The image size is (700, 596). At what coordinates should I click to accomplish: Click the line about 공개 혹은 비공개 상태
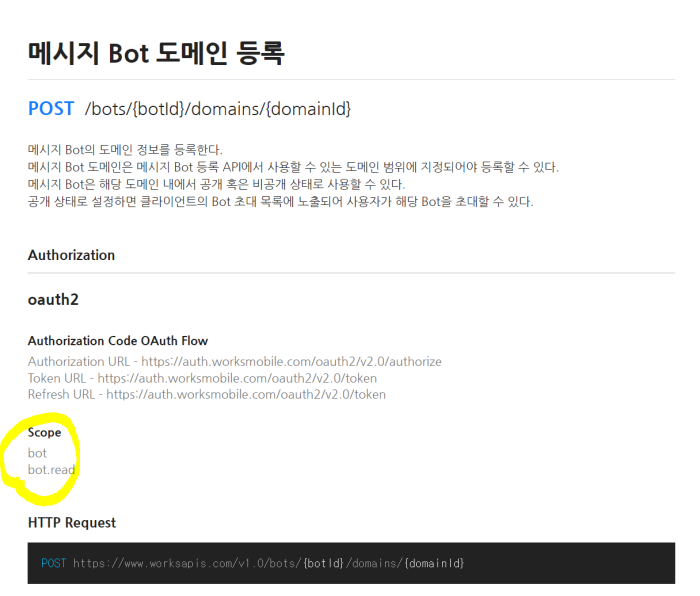coord(217,184)
